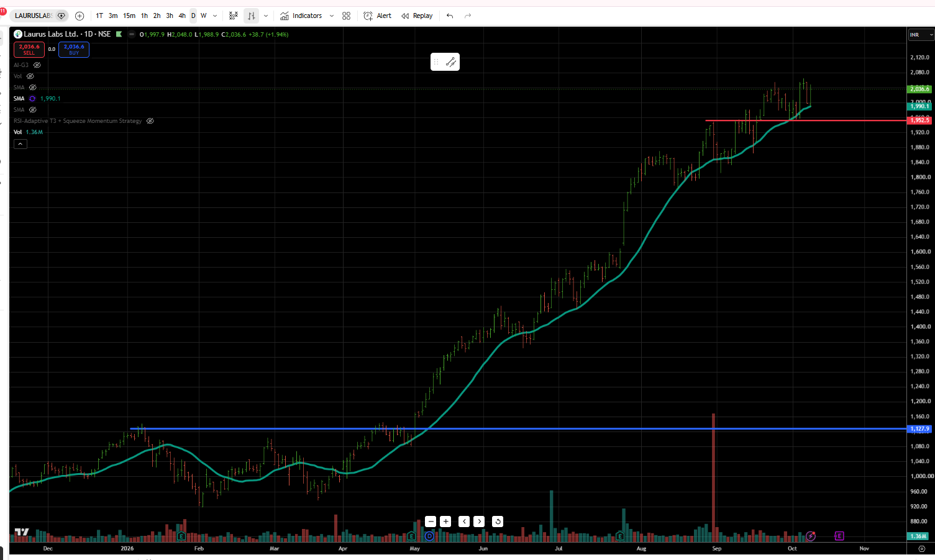935x560 pixels.
Task: Collapse the indicator legend arrow
Action: [x=21, y=144]
